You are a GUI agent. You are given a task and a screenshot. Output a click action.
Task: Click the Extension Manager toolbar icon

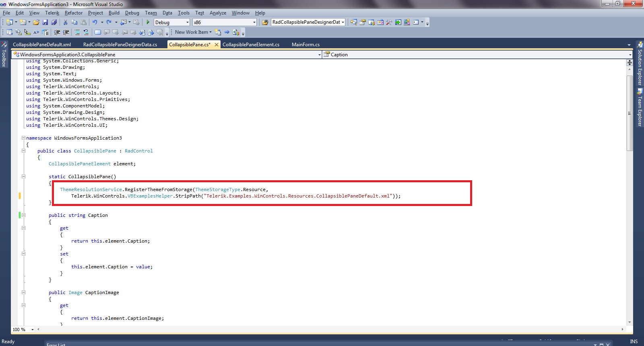pos(407,22)
